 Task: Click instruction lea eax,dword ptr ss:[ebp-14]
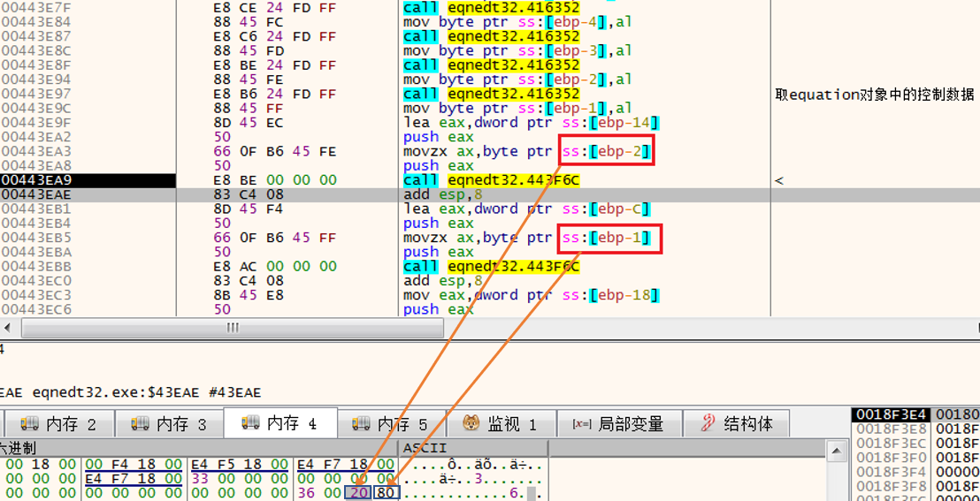[532, 123]
